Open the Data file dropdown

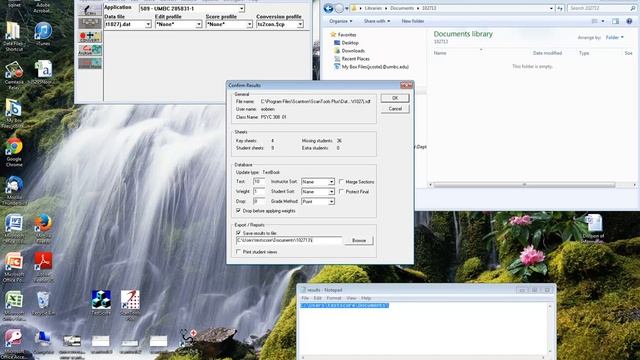tap(148, 24)
